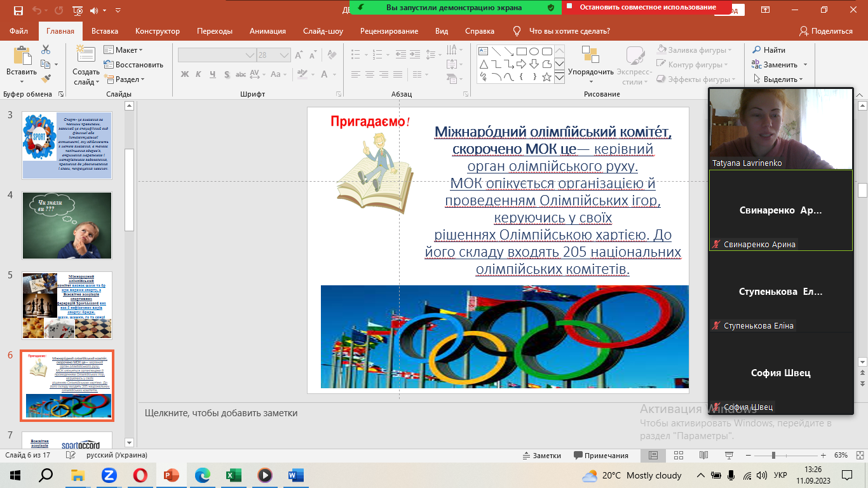Toggle normal view button in status bar
This screenshot has height=488, width=868.
pyautogui.click(x=653, y=456)
